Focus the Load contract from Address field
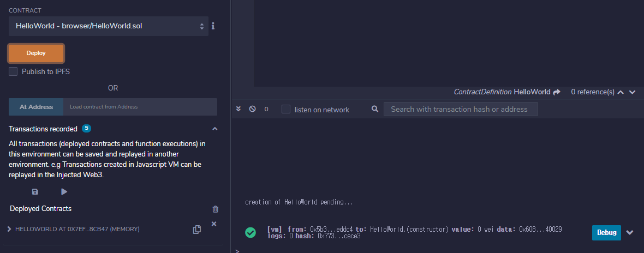This screenshot has height=253, width=644. (x=140, y=107)
